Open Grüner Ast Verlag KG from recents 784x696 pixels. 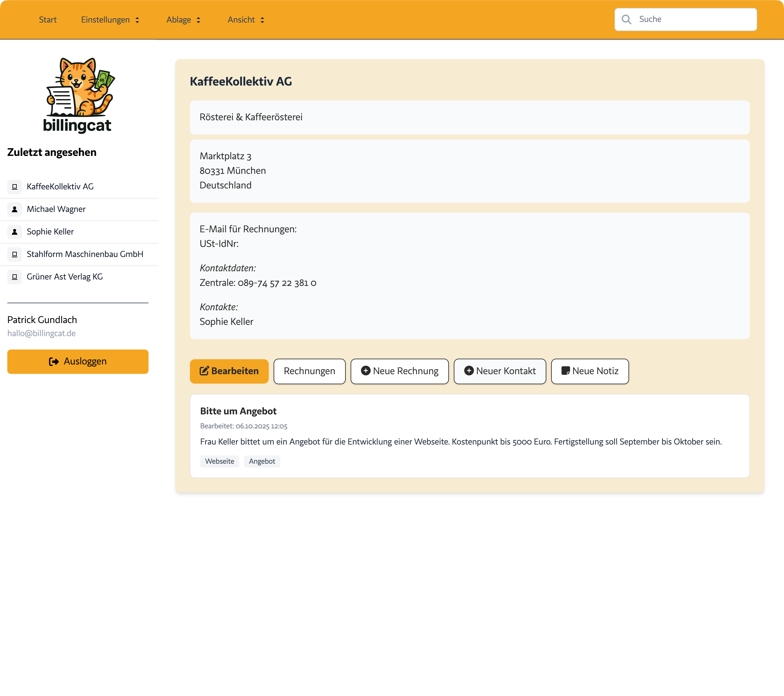click(x=65, y=277)
